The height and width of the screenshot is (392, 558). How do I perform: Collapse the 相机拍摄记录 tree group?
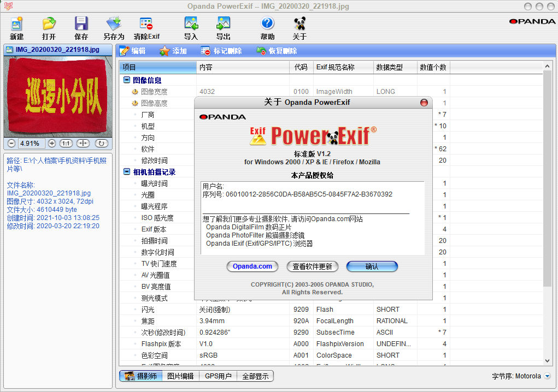pos(127,171)
